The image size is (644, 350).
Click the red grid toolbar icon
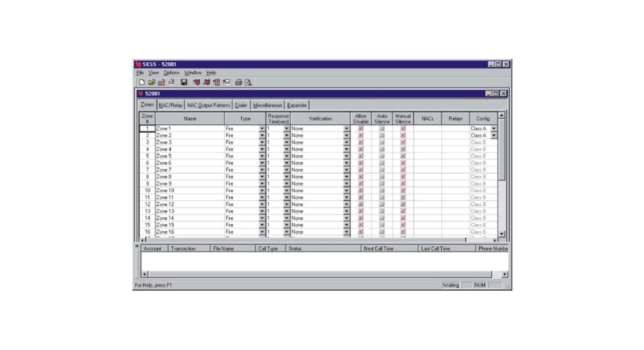click(x=217, y=83)
